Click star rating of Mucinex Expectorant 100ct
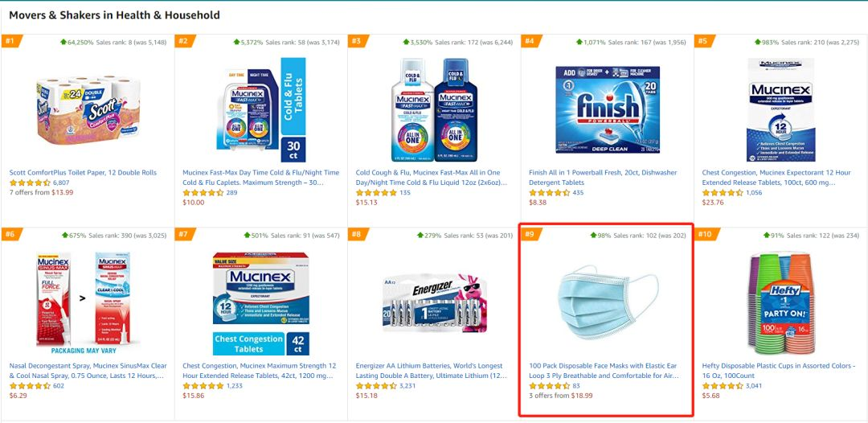This screenshot has height=423, width=868. (722, 193)
